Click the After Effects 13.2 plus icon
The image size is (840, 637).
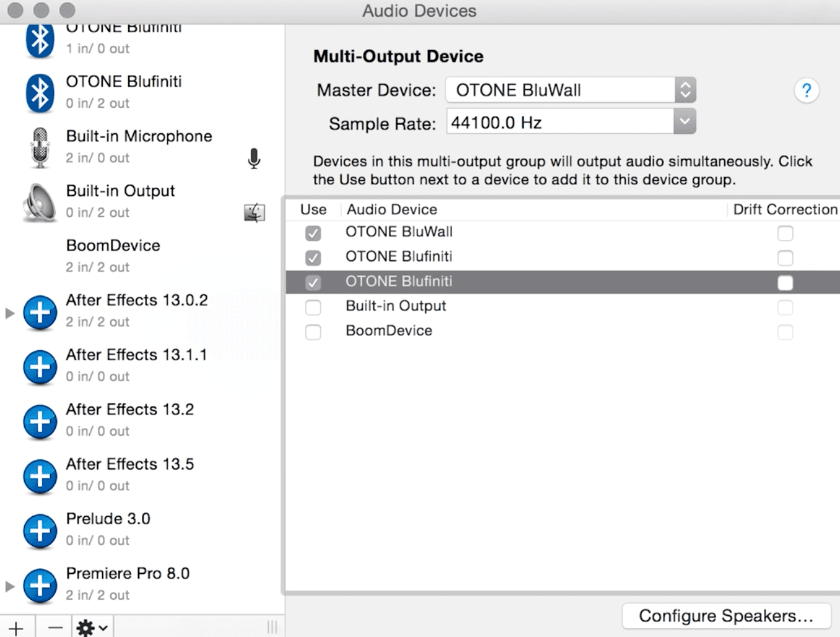point(40,421)
